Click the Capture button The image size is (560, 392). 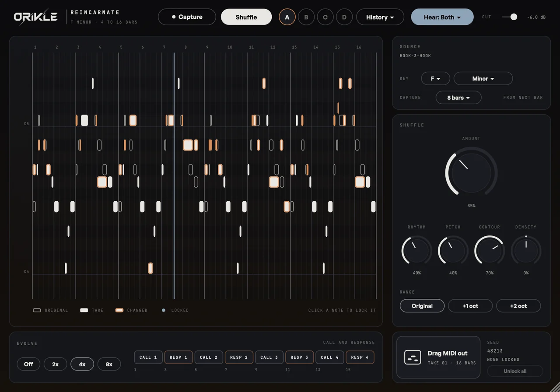click(x=187, y=17)
